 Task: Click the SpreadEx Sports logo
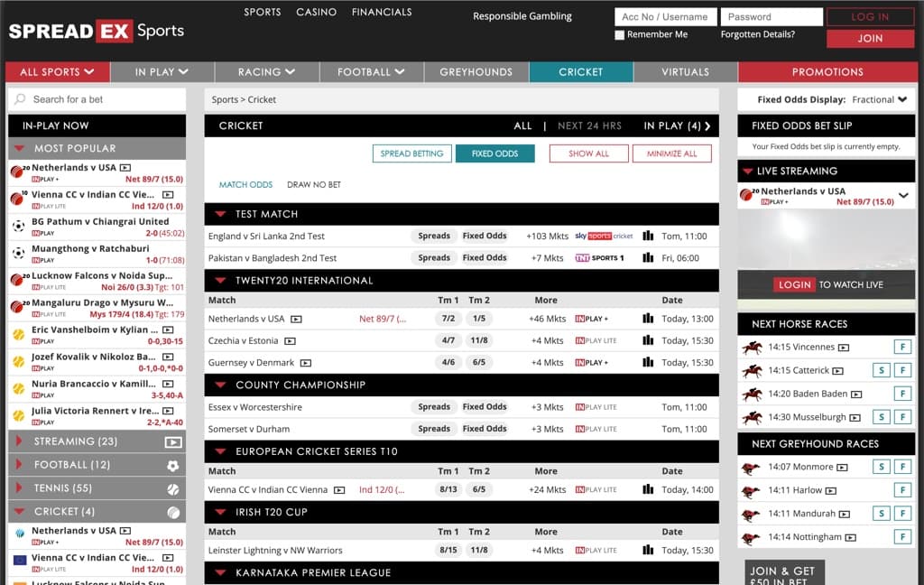96,31
